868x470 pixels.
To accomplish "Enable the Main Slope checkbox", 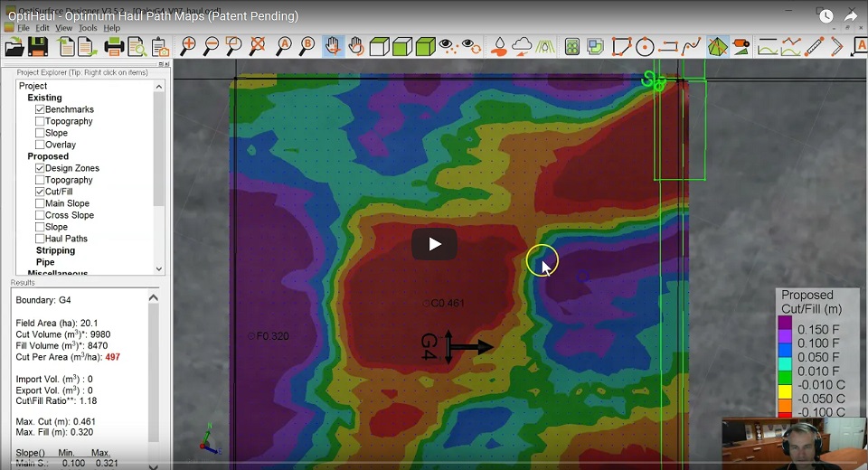I will [x=40, y=203].
